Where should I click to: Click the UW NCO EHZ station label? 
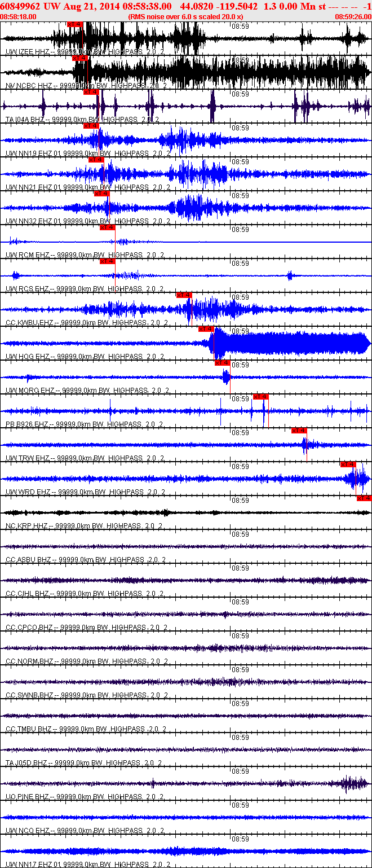point(85,830)
